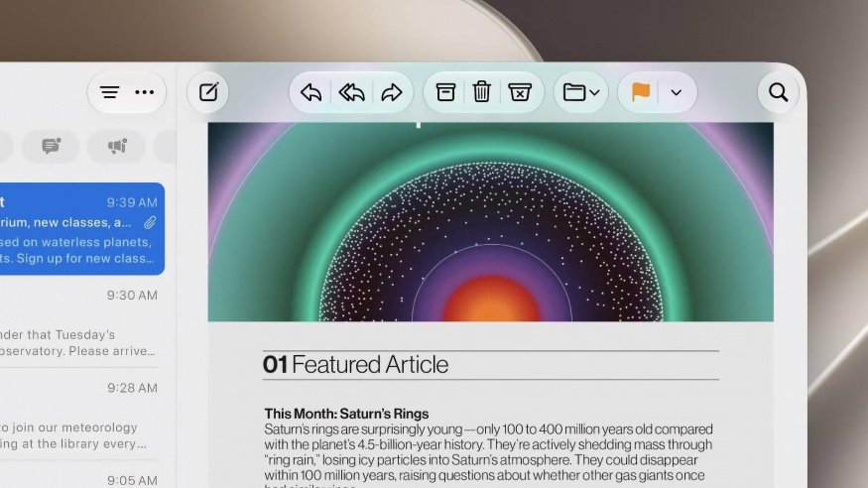Image resolution: width=868 pixels, height=488 pixels.
Task: Reply to the selected email
Action: (x=311, y=92)
